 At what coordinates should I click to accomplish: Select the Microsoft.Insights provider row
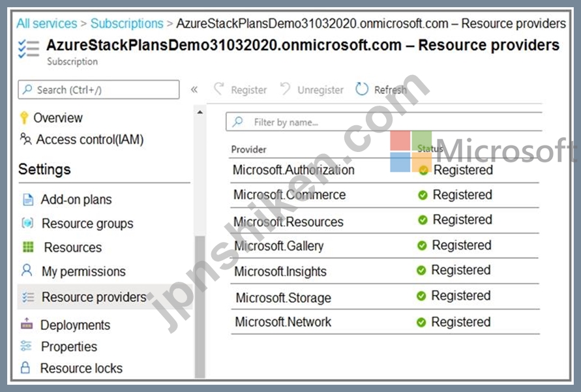(384, 271)
